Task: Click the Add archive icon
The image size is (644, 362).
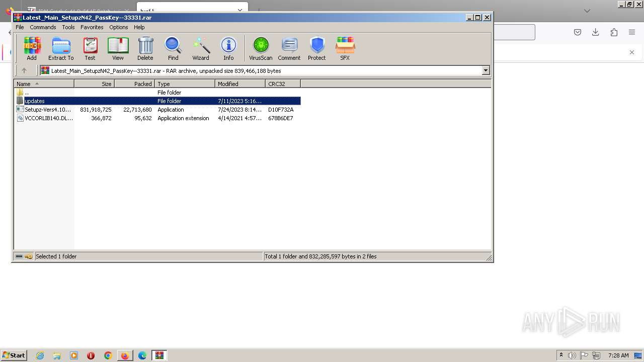Action: [32, 49]
